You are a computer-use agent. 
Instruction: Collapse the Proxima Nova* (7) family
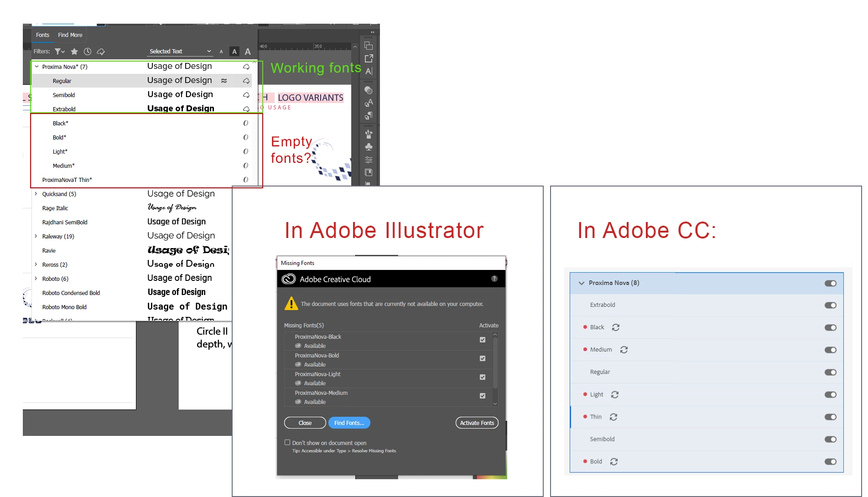pyautogui.click(x=36, y=67)
